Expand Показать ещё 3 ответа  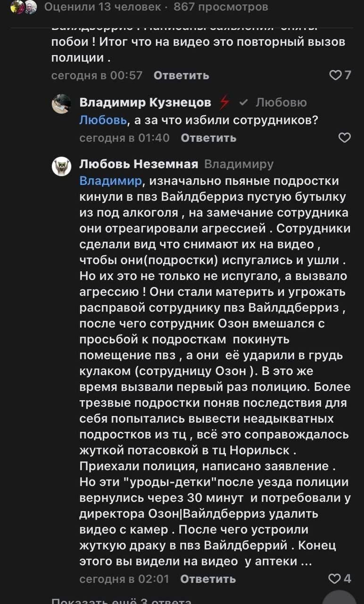(x=121, y=600)
